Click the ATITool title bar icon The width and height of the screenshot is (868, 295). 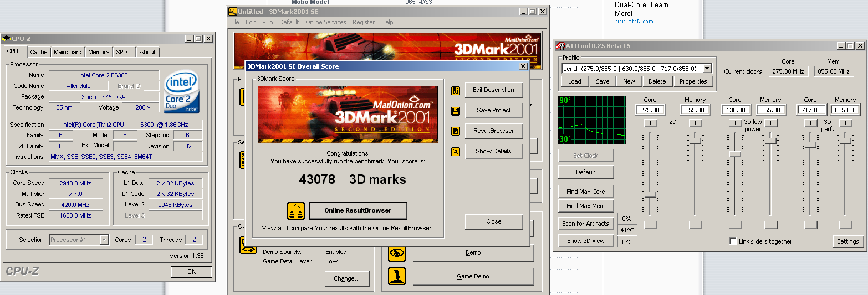click(560, 46)
